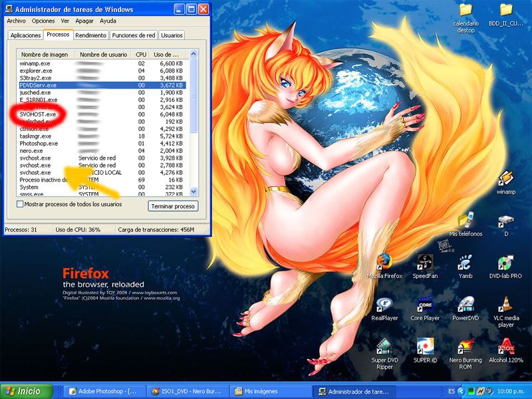Select the Procesos tab

(58, 35)
